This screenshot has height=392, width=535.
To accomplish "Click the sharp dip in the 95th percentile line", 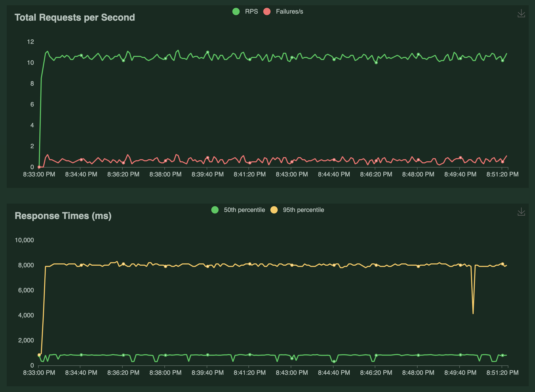I will pos(473,313).
